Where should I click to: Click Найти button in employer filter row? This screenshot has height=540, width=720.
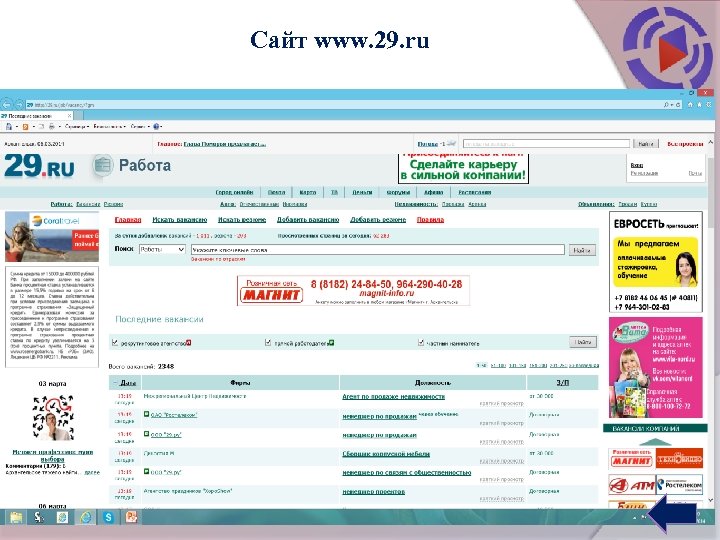coord(583,342)
